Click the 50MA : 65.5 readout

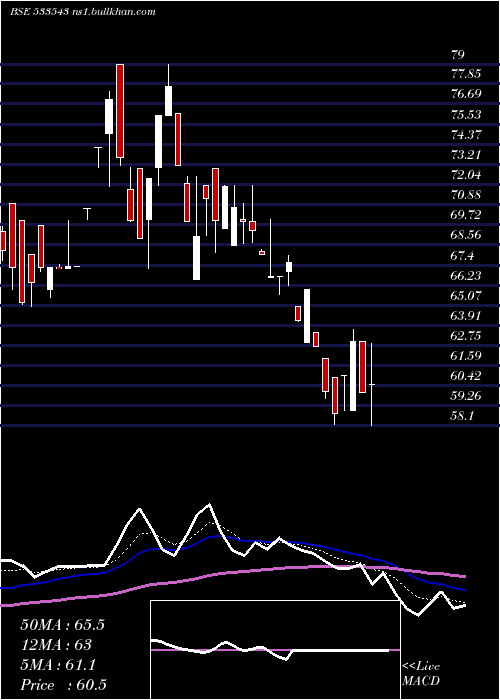(x=62, y=625)
